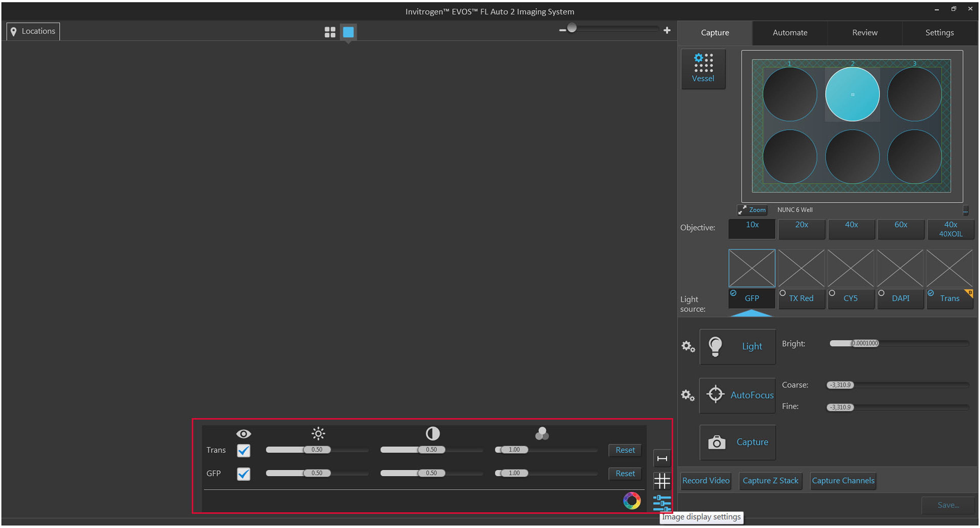This screenshot has height=528, width=980.
Task: Expand vessel map with Zoom button
Action: 752,210
